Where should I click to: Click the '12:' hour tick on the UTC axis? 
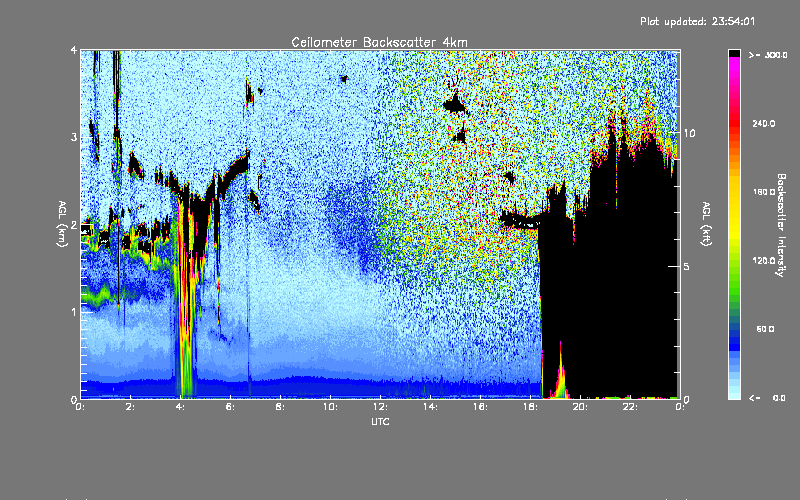point(380,407)
